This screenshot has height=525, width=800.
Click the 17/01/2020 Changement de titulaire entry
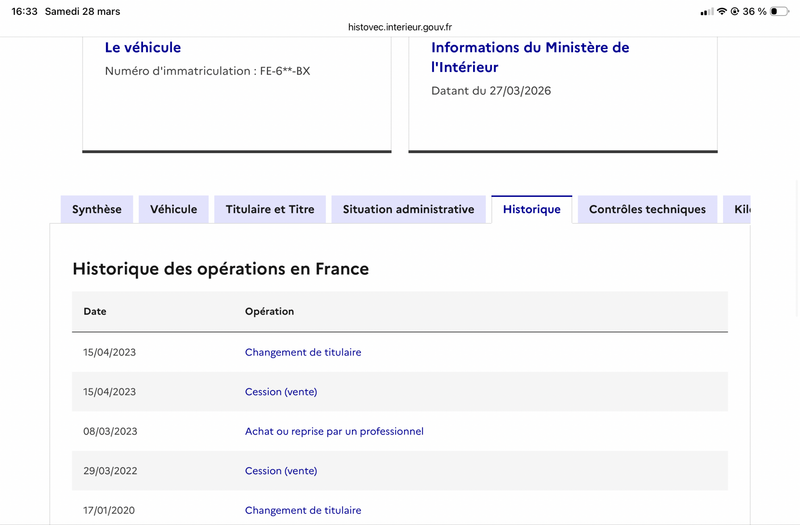[303, 510]
